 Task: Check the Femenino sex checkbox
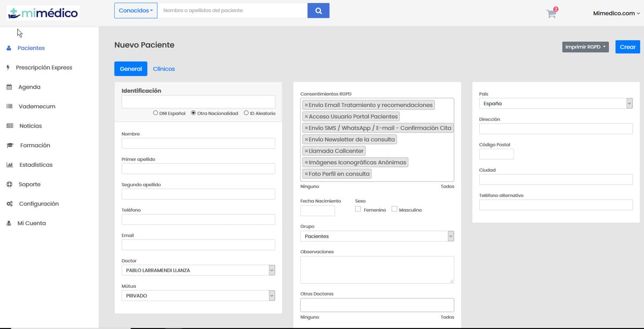[x=358, y=209]
